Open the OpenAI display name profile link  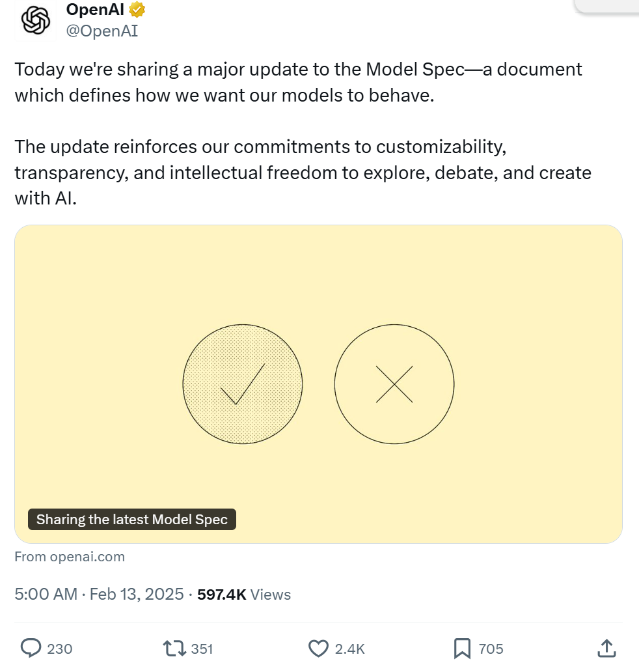[95, 10]
